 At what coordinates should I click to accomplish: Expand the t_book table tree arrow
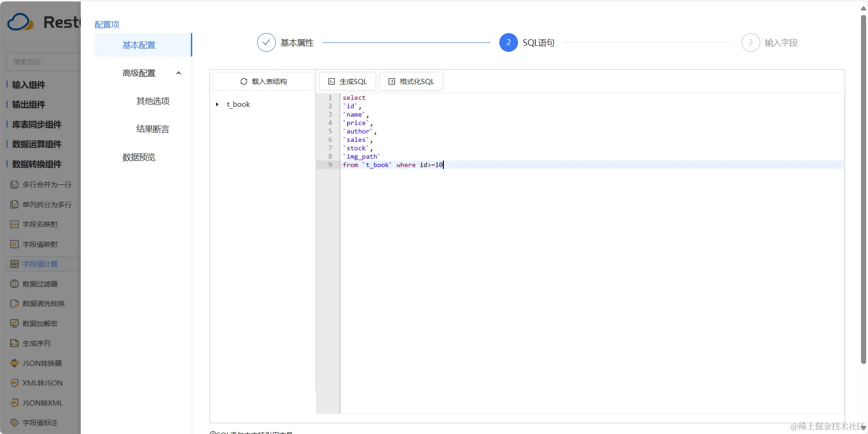217,105
